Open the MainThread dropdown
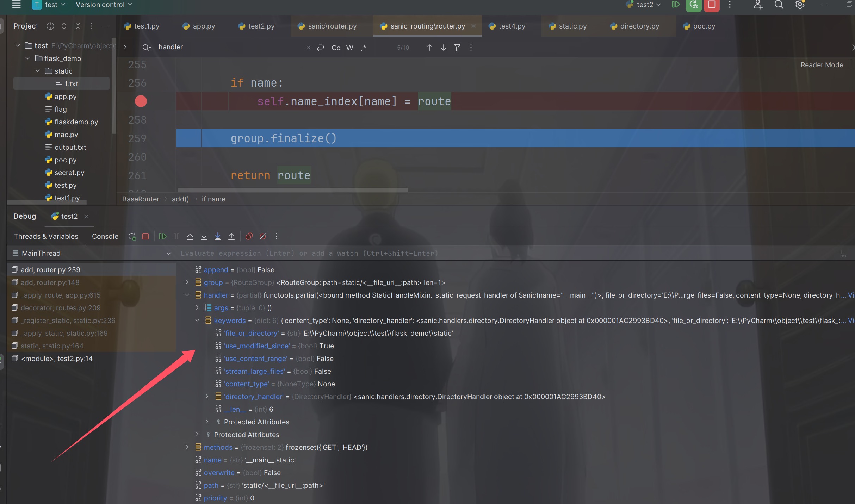This screenshot has height=504, width=855. [169, 253]
